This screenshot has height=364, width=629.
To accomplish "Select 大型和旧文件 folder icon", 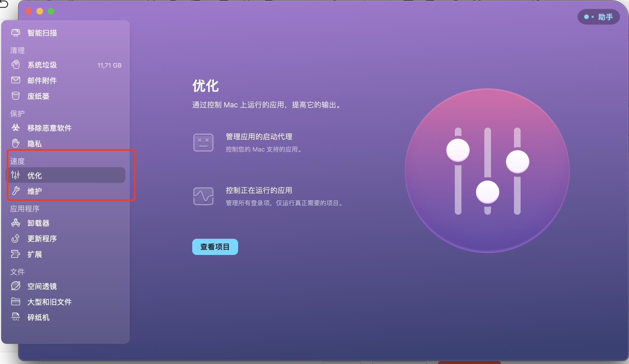I will [16, 302].
